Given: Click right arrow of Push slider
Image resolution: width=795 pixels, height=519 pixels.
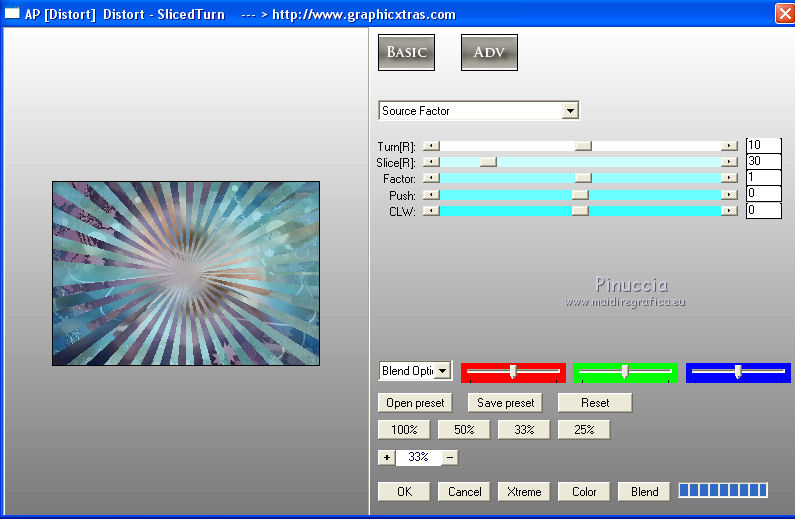Looking at the screenshot, I should (729, 195).
